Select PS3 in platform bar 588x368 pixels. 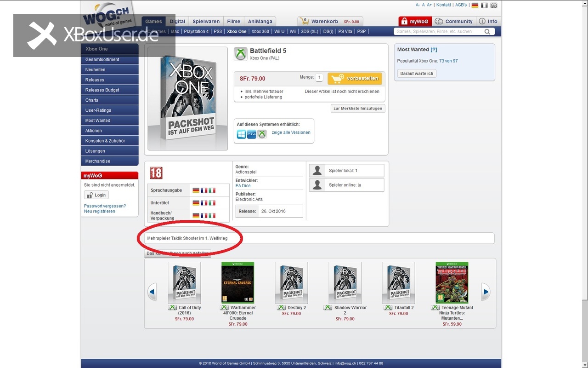pyautogui.click(x=218, y=32)
